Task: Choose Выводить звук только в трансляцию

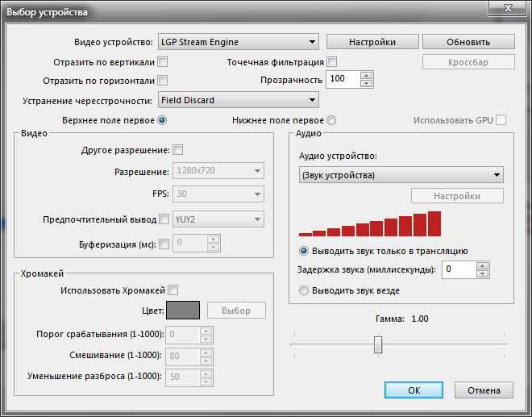Action: coord(303,250)
